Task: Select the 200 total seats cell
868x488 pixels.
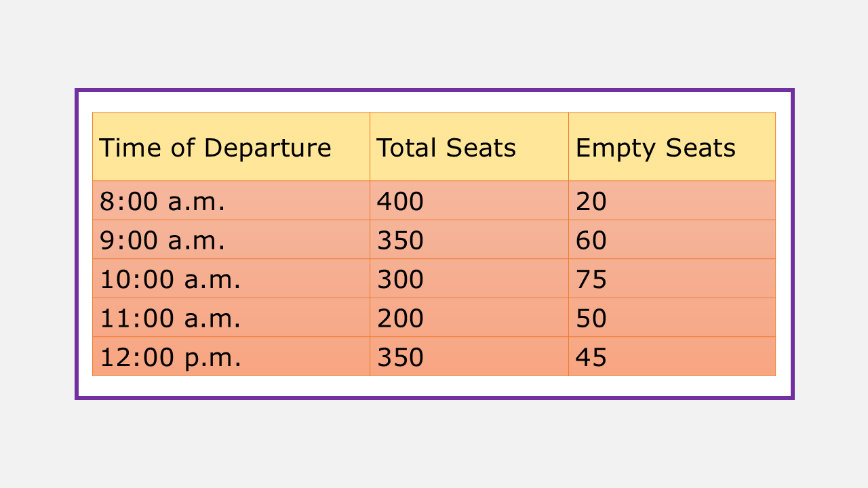Action: coord(400,319)
